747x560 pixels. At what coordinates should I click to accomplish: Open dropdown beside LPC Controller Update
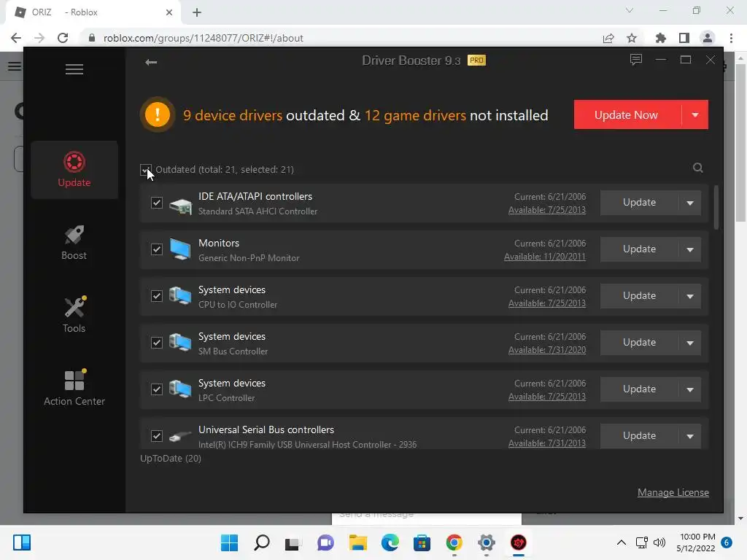pos(690,389)
